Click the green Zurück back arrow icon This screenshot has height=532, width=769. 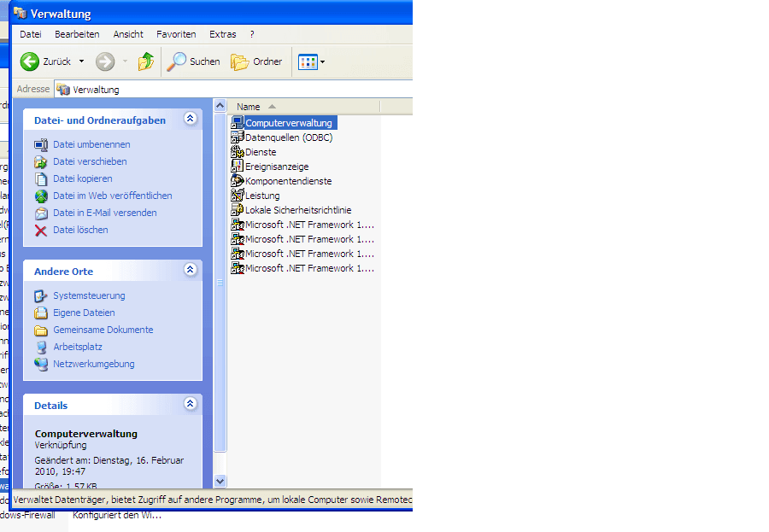click(29, 61)
